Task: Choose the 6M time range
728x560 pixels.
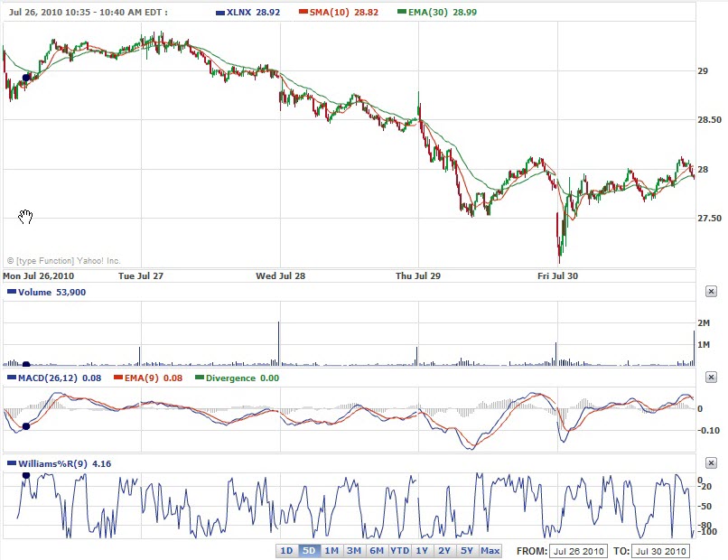Action: point(377,551)
